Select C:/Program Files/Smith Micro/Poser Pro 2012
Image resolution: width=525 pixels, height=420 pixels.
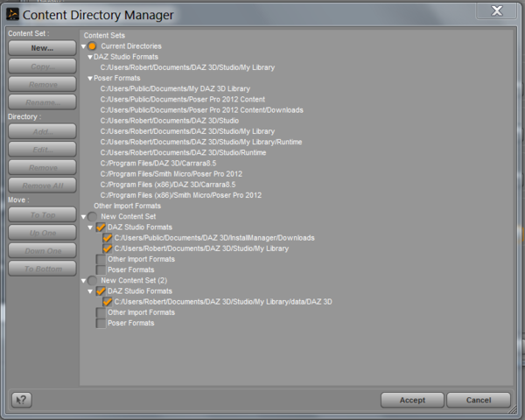pyautogui.click(x=171, y=174)
